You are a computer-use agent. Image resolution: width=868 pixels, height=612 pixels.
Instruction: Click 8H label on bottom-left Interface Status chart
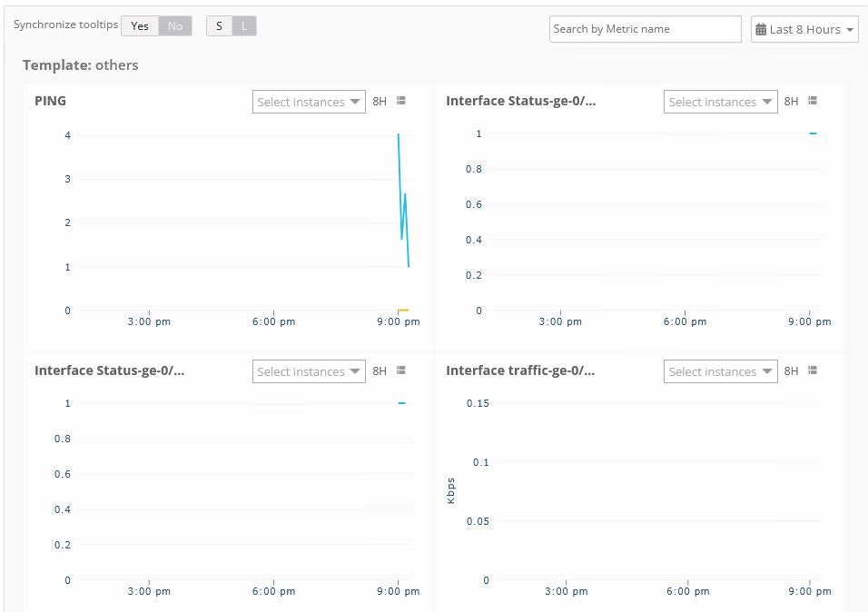(380, 371)
